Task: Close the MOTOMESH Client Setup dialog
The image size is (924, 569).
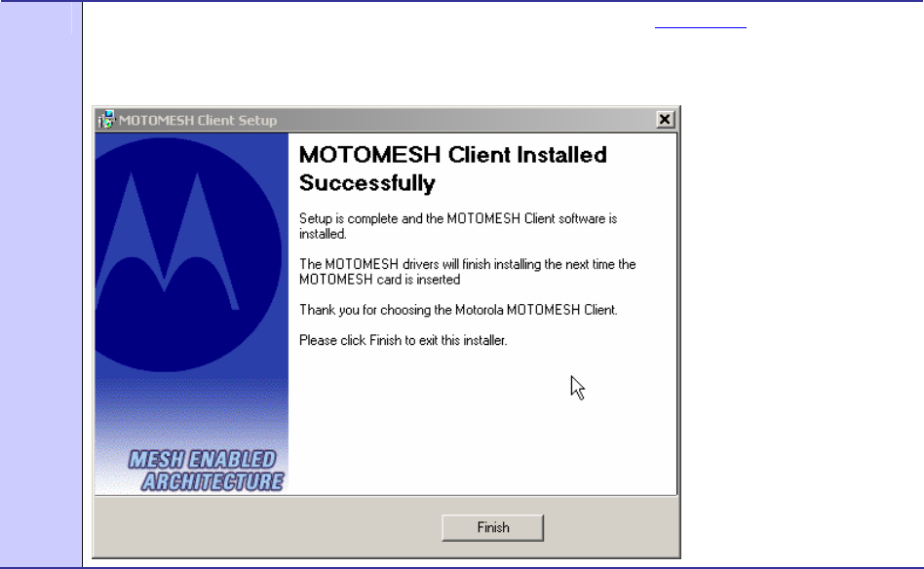Action: [x=665, y=120]
